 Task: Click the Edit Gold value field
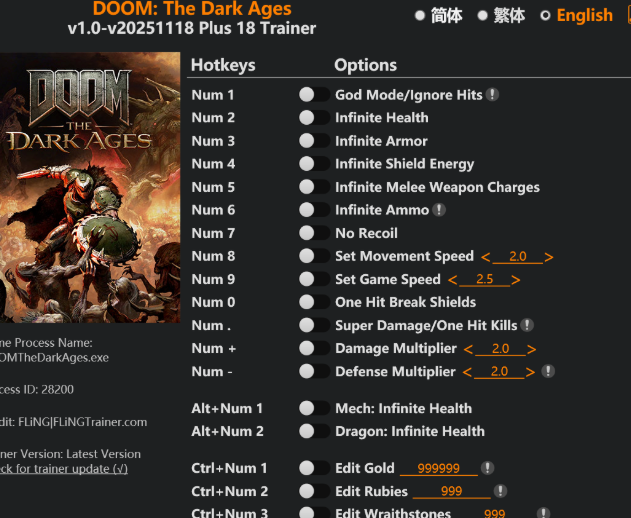(x=439, y=468)
